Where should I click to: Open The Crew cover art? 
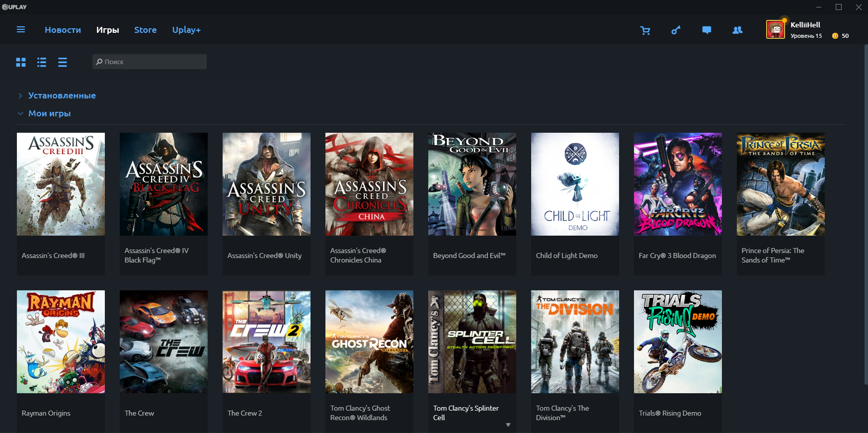163,342
